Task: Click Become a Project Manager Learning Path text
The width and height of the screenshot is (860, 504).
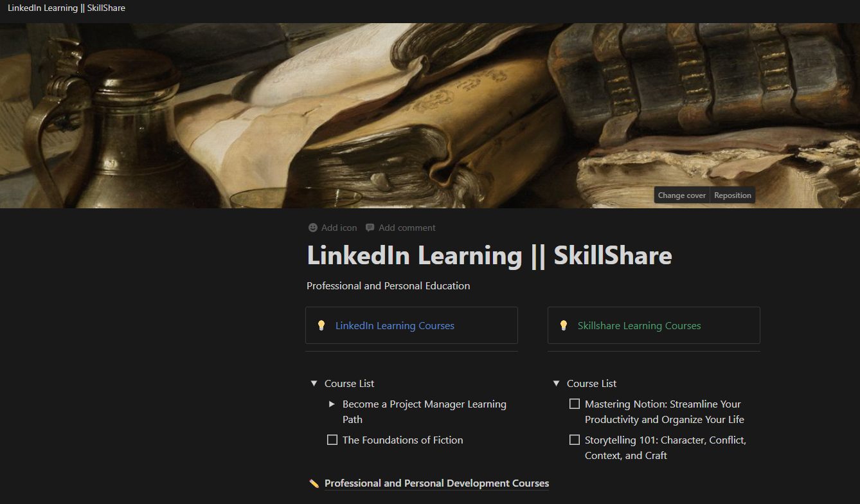Action: [x=424, y=411]
